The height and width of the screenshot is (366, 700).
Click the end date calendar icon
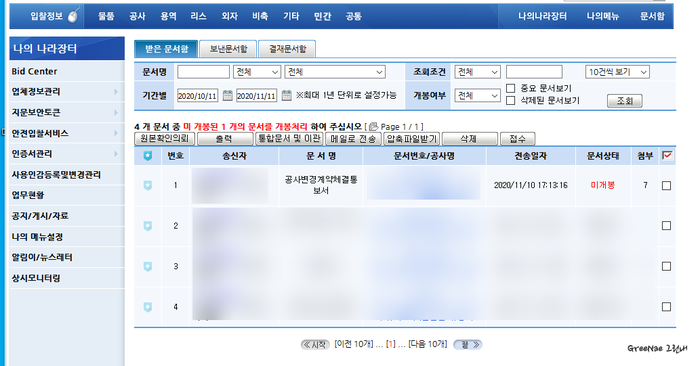click(287, 96)
